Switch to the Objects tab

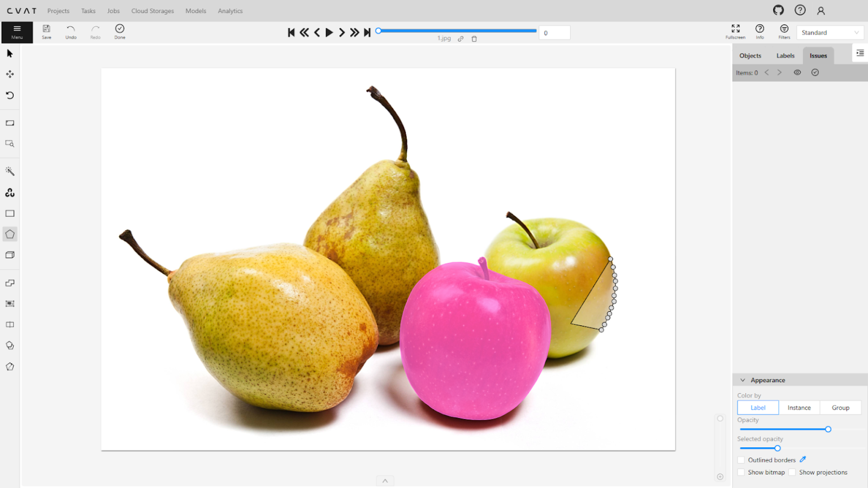[750, 55]
